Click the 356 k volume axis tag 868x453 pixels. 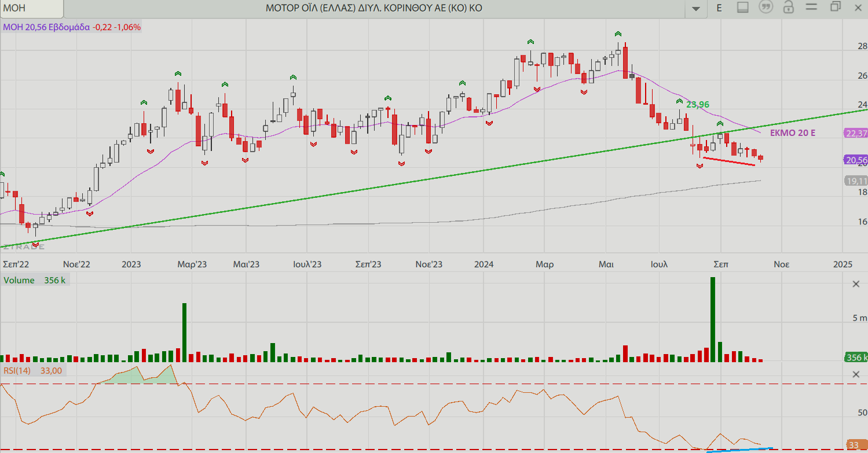pos(856,357)
